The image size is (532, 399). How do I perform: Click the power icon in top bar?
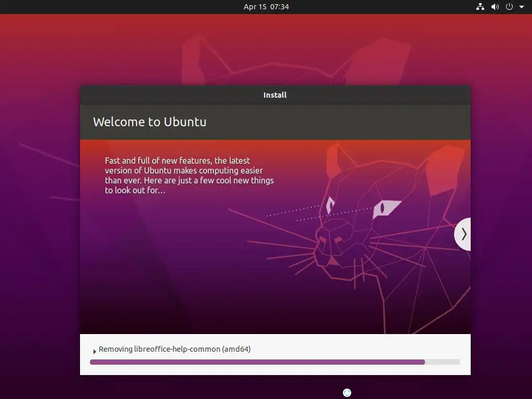tap(509, 7)
